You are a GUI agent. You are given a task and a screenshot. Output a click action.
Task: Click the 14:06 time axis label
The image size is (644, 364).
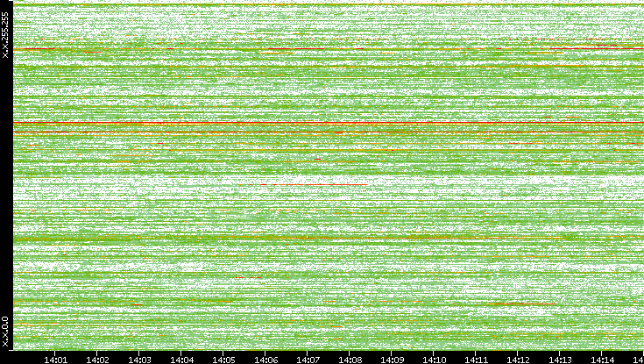click(x=265, y=360)
